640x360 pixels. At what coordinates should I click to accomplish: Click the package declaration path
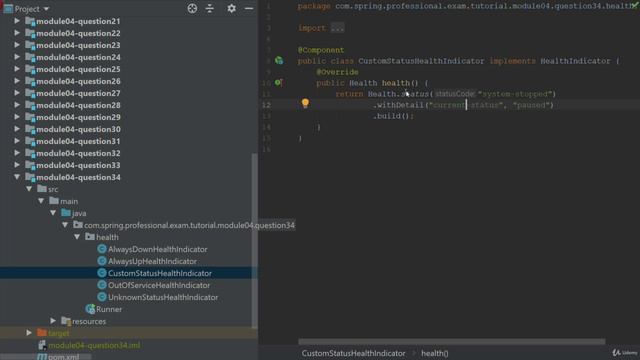pyautogui.click(x=484, y=6)
